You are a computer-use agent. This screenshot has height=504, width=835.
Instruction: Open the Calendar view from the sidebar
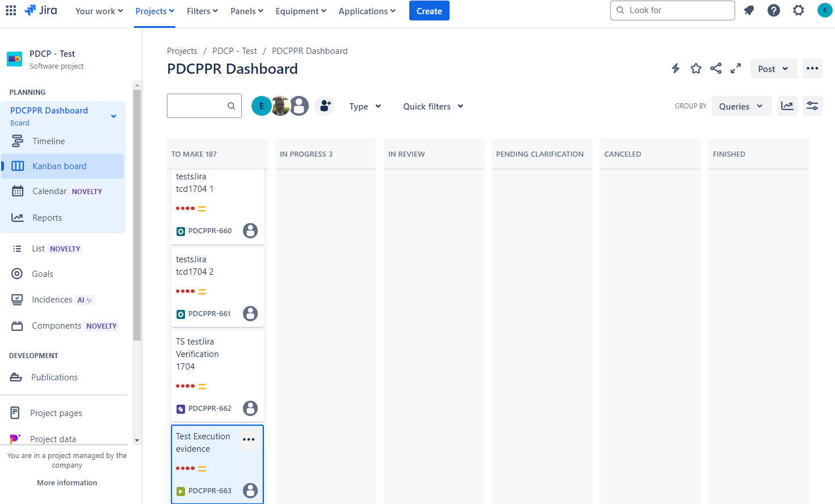click(49, 191)
